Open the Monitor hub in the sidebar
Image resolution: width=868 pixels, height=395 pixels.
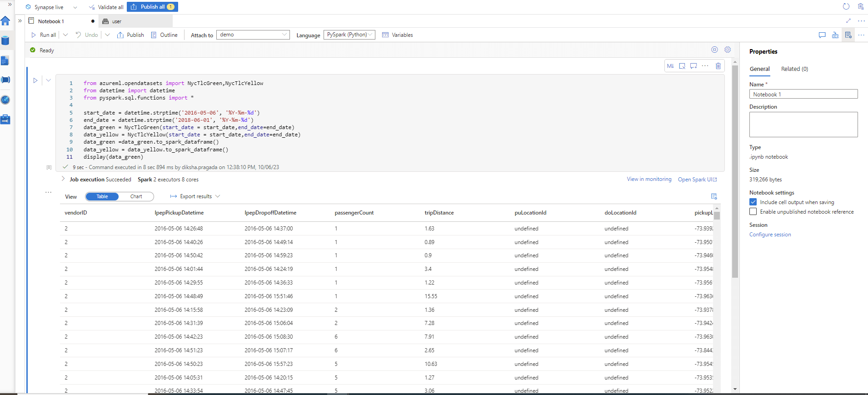tap(5, 100)
